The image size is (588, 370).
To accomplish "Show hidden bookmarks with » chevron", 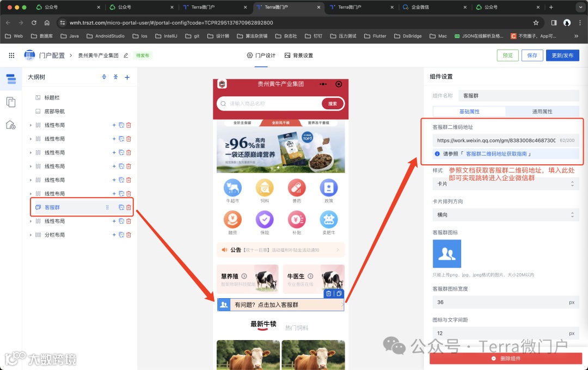I will 576,36.
